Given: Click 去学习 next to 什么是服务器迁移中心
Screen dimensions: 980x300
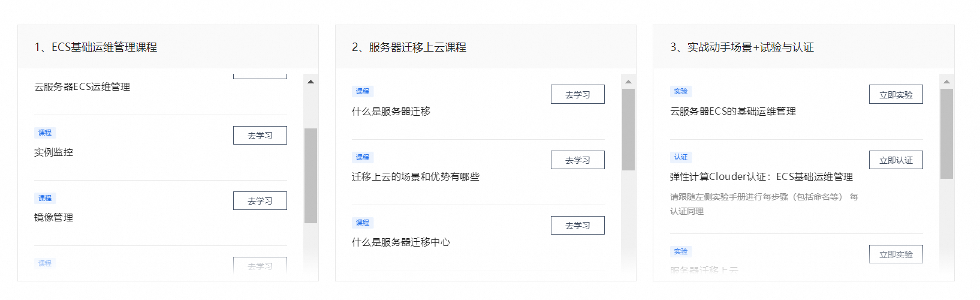Looking at the screenshot, I should [577, 226].
